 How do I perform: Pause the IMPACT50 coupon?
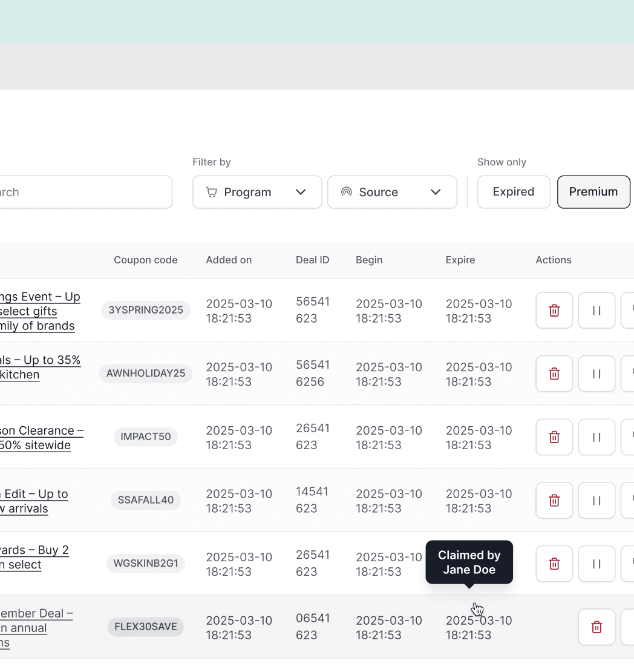[x=596, y=436]
